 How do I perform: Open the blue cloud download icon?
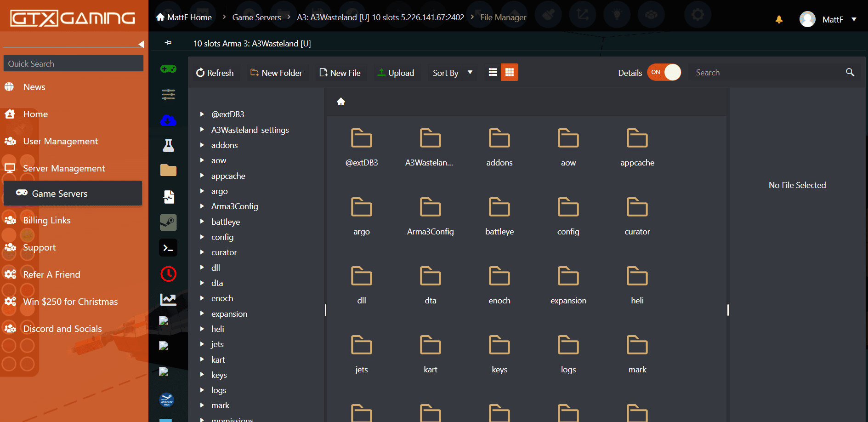point(168,120)
